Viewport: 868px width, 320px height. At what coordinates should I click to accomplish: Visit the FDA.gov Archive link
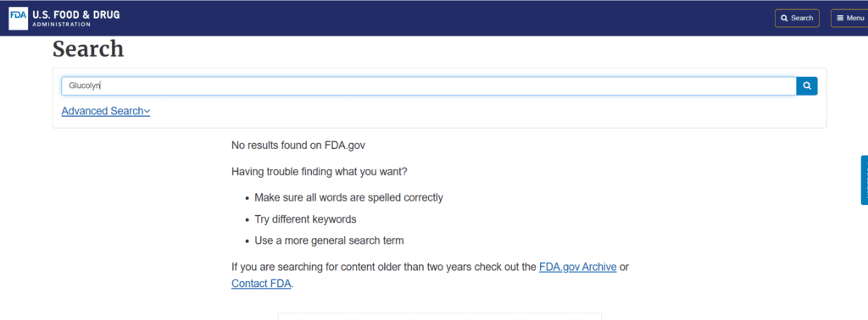tap(577, 267)
